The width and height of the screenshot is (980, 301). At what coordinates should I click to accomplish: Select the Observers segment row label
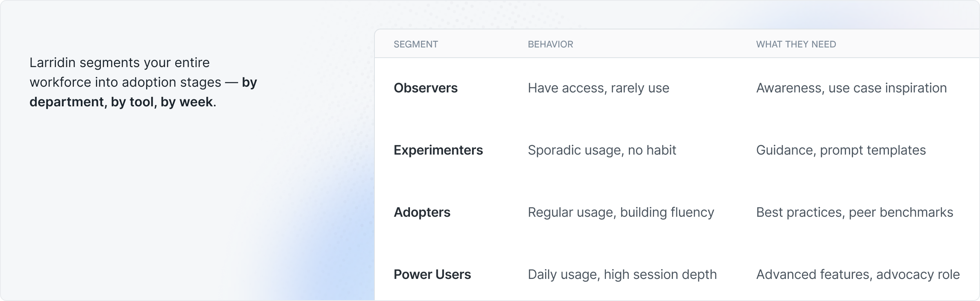425,88
